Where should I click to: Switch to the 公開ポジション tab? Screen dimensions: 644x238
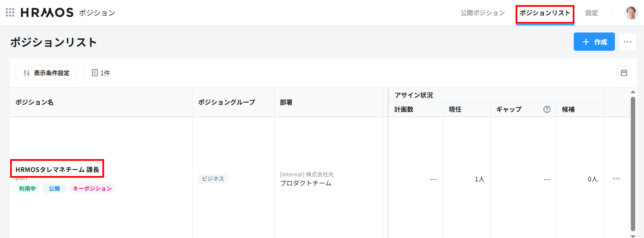click(x=482, y=13)
